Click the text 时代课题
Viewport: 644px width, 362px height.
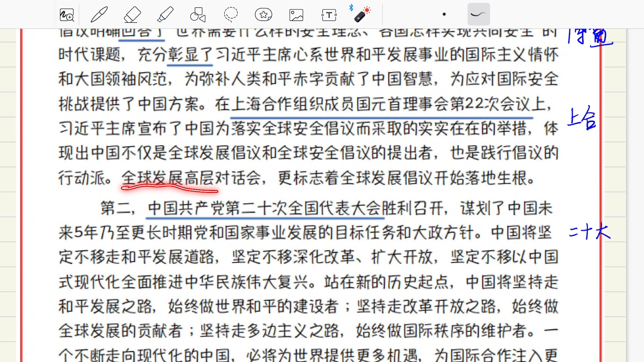[90, 54]
